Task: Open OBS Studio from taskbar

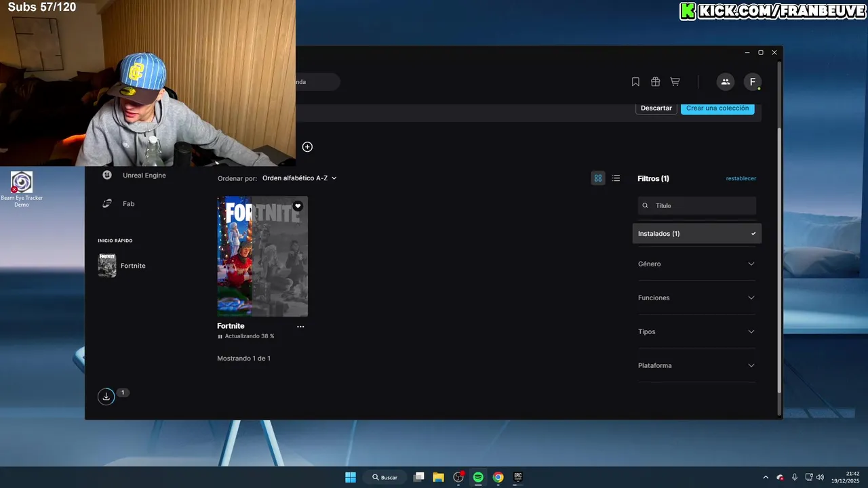Action: coord(458,477)
